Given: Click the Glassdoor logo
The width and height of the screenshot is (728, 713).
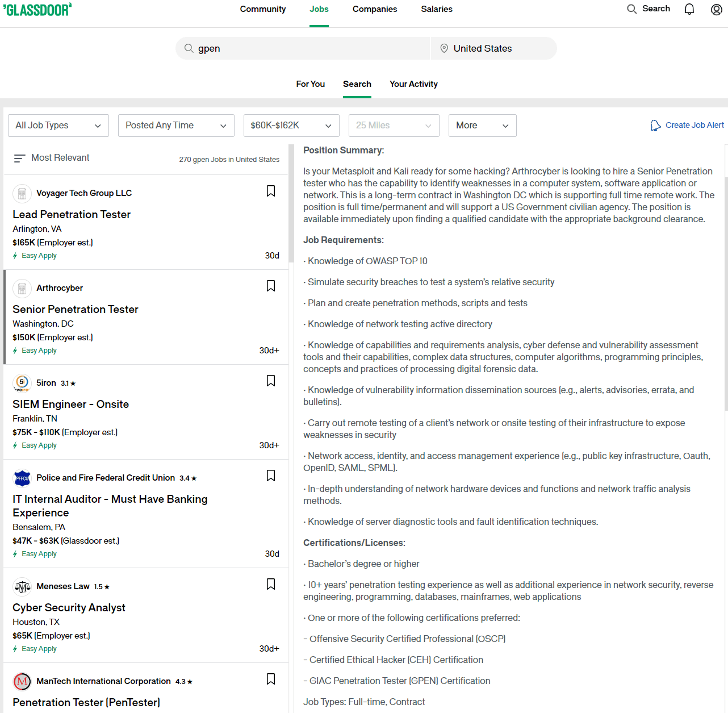Looking at the screenshot, I should (37, 9).
